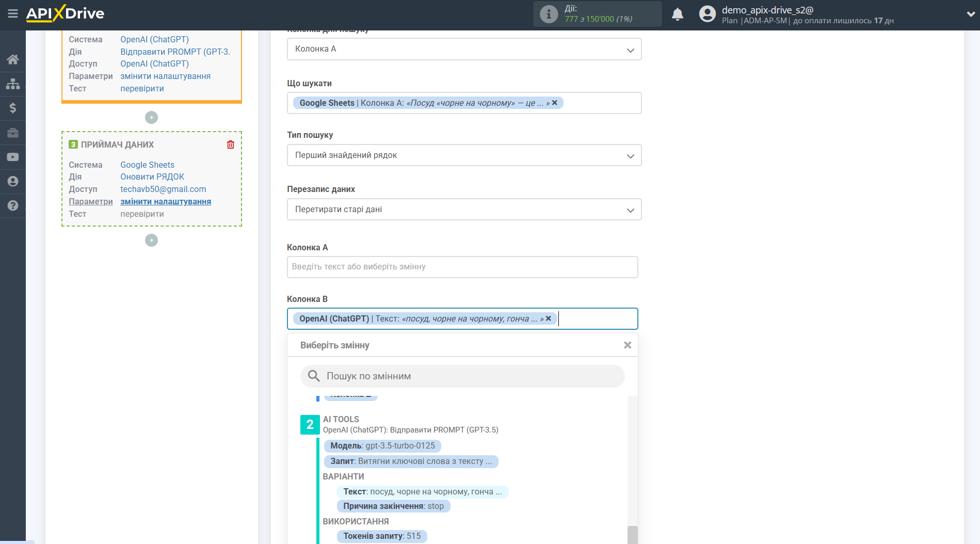980x544 pixels.
Task: Select the Причина закінчення stop variable
Action: [393, 506]
